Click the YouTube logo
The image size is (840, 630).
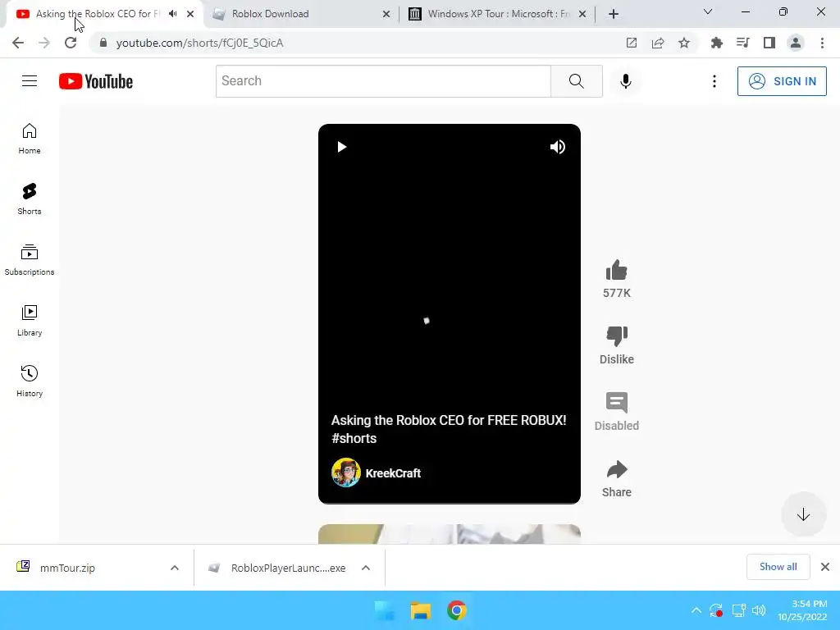click(x=96, y=81)
